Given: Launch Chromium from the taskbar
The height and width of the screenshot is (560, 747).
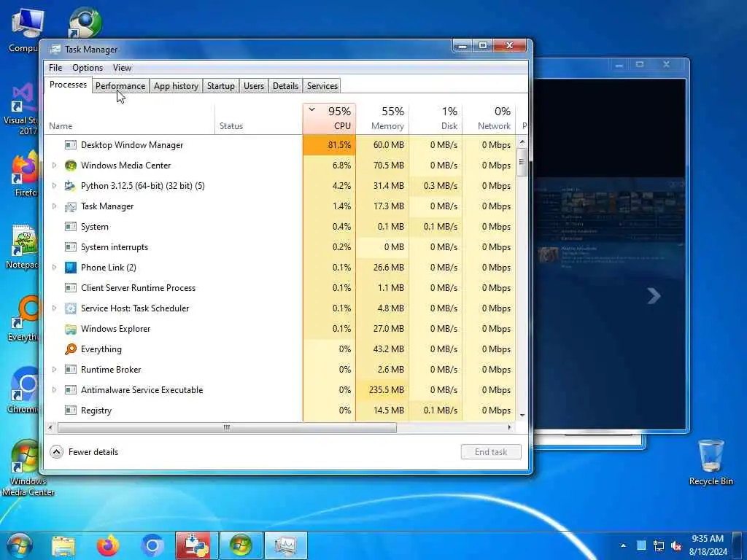Looking at the screenshot, I should tap(152, 545).
